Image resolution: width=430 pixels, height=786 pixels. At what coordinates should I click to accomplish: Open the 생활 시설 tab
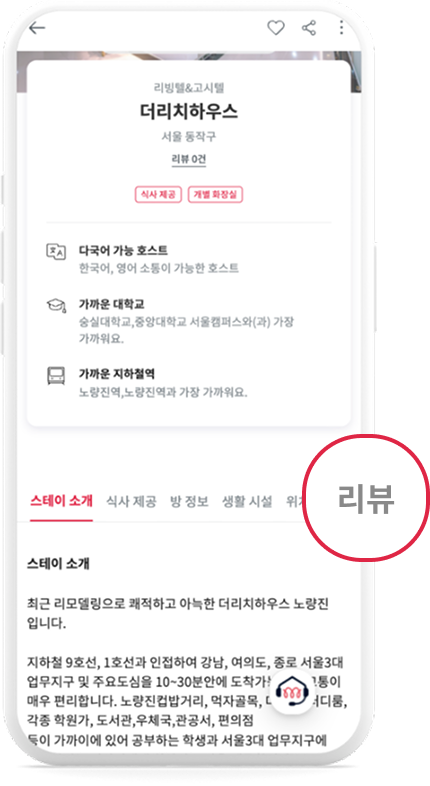[247, 501]
